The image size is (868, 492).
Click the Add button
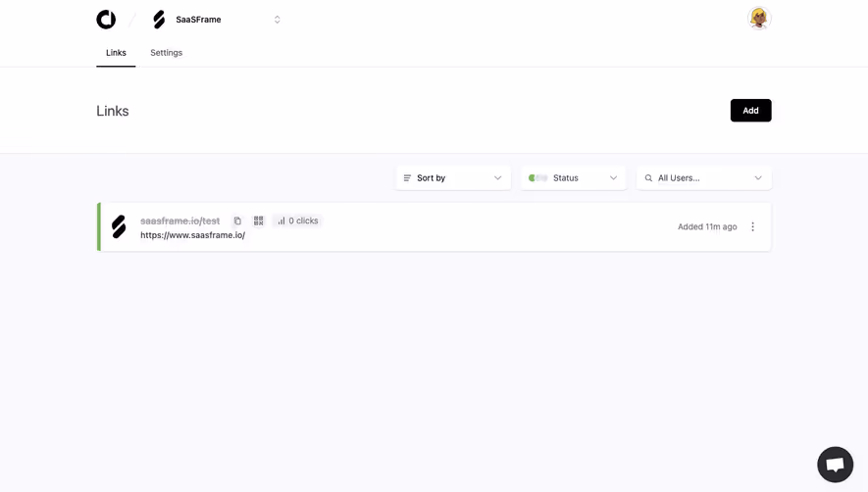750,111
